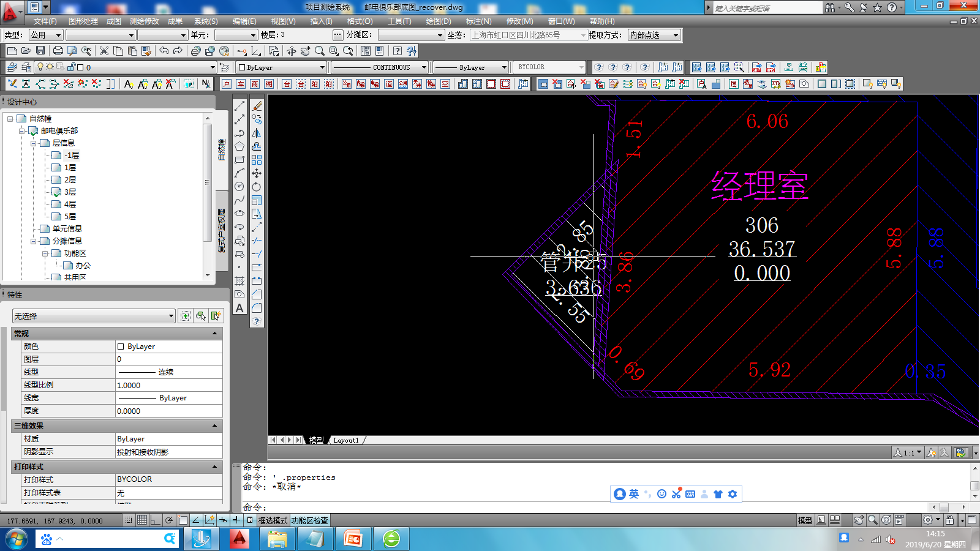Open the 文件(F) menu

pyautogui.click(x=45, y=21)
